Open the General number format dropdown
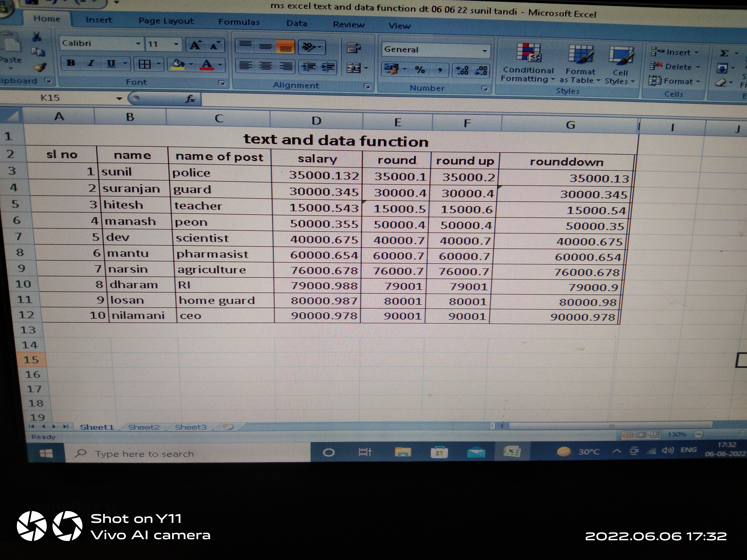 click(485, 51)
